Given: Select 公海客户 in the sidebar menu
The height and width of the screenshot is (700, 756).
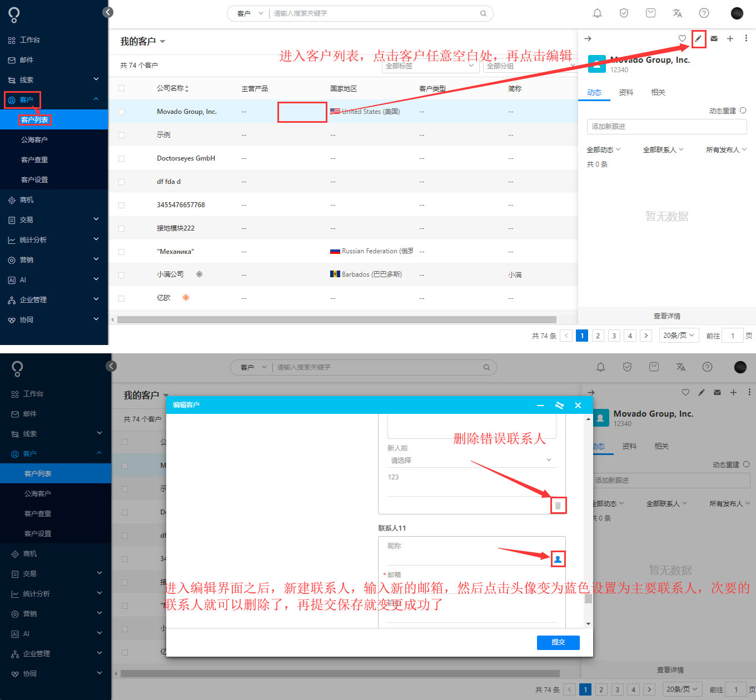Looking at the screenshot, I should click(34, 139).
